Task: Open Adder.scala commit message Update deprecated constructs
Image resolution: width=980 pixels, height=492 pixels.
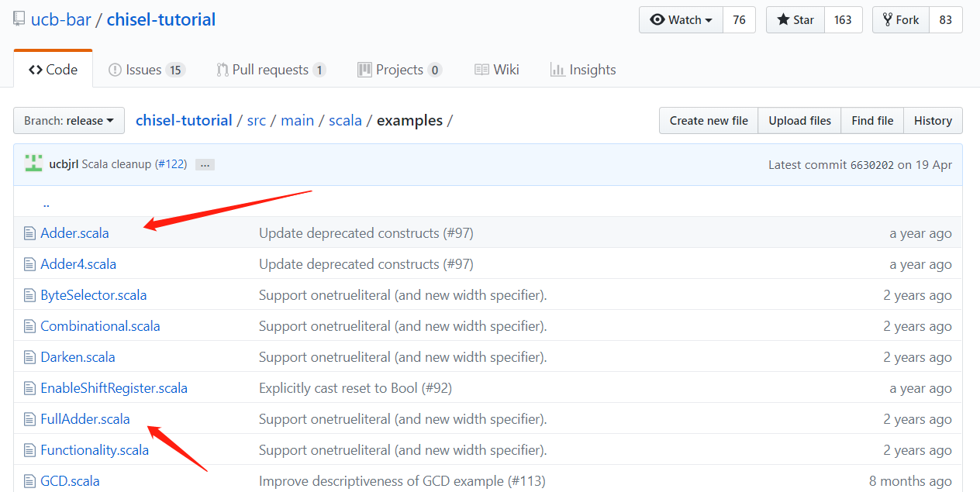Action: (x=366, y=233)
